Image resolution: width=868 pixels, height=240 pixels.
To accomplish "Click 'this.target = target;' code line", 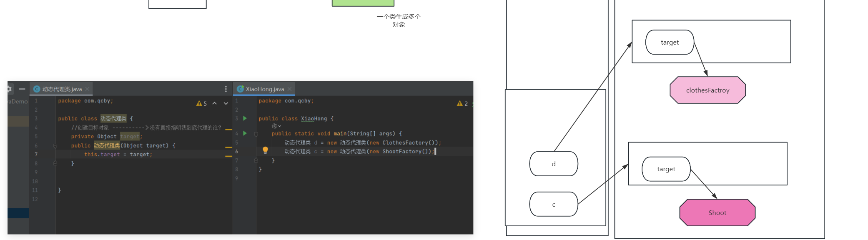I will pos(118,155).
